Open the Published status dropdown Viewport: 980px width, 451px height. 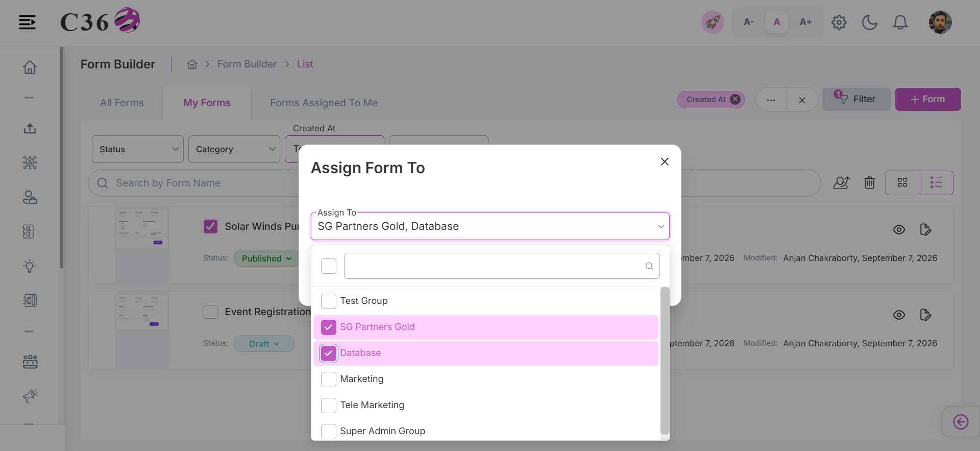click(x=266, y=258)
